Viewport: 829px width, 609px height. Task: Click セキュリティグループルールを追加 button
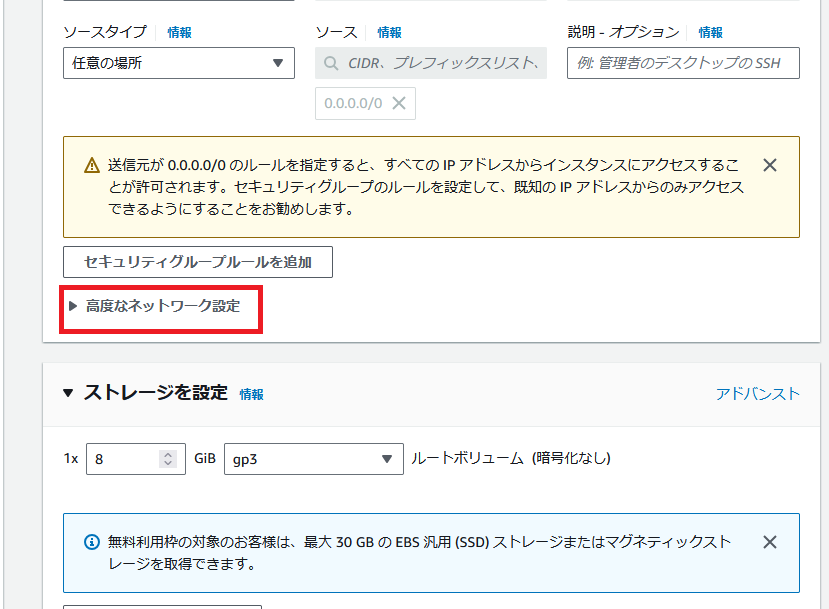pos(198,262)
